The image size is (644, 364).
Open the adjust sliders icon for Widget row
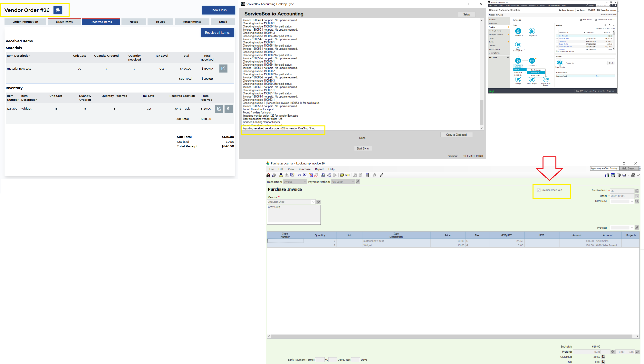[x=228, y=109]
